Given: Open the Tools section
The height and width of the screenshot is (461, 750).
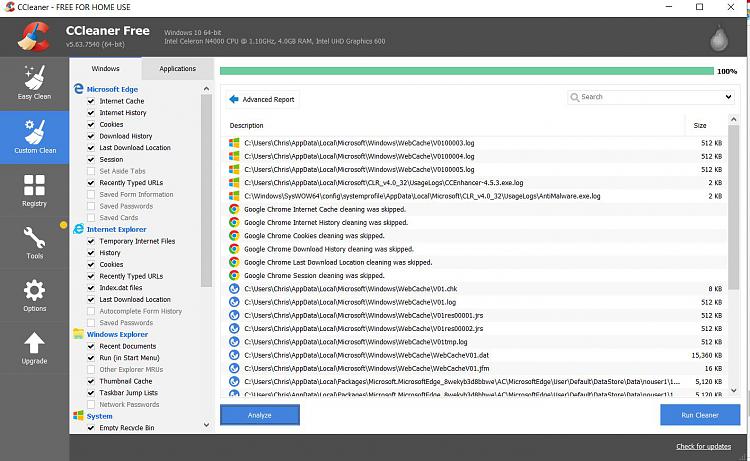Looking at the screenshot, I should (34, 243).
